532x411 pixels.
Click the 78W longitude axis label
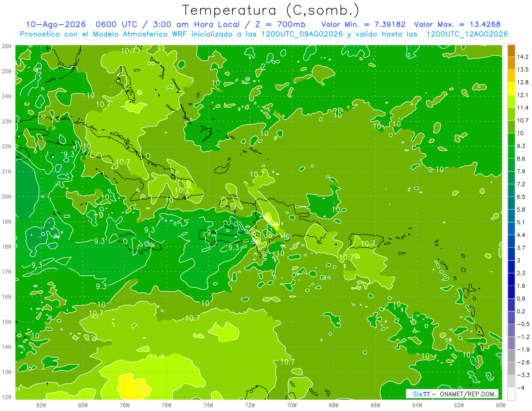point(125,405)
